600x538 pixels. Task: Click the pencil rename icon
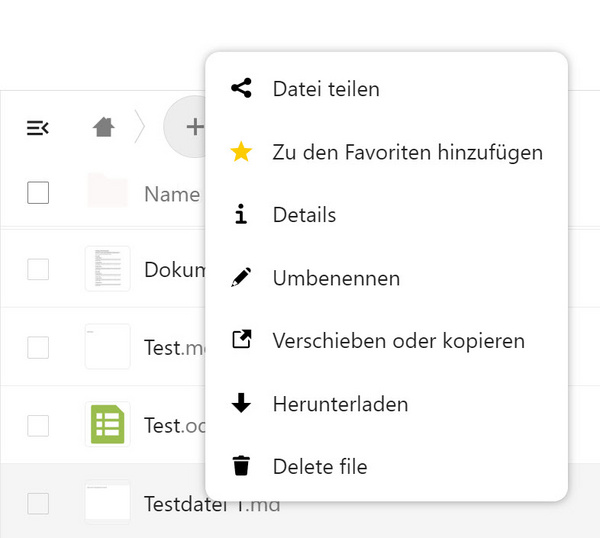tap(241, 278)
